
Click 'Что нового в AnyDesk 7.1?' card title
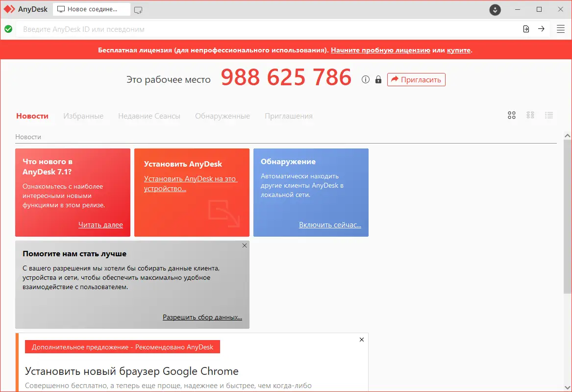point(48,167)
